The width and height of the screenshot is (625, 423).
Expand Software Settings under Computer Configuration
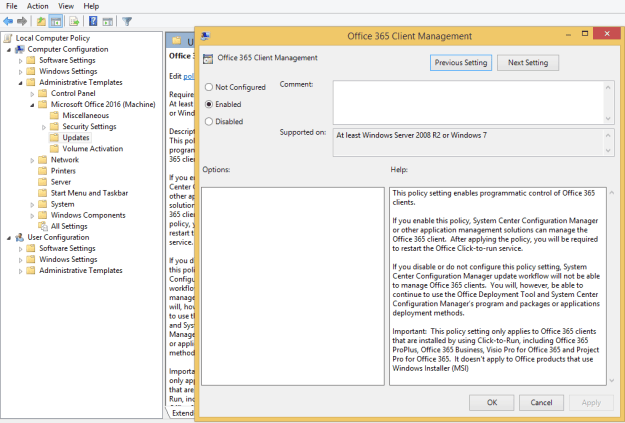(x=20, y=61)
